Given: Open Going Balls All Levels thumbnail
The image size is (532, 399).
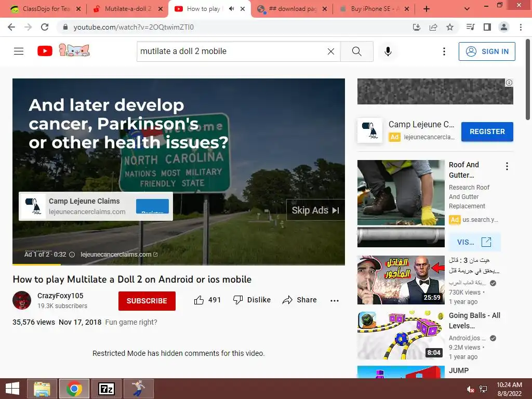Looking at the screenshot, I should [401, 335].
